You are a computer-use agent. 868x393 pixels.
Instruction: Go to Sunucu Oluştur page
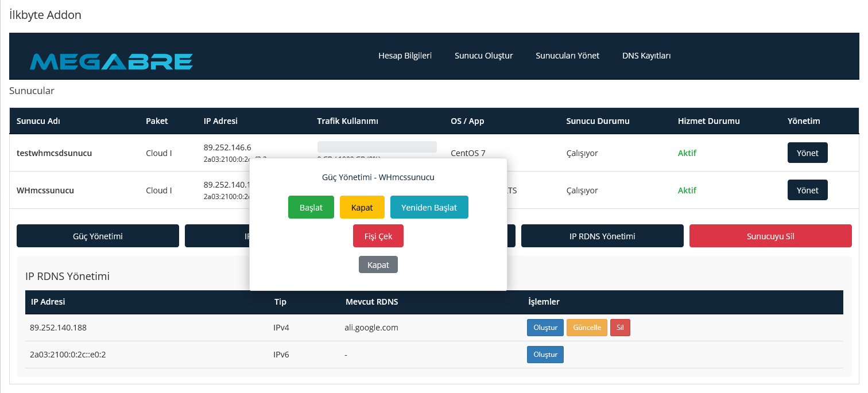(x=483, y=56)
